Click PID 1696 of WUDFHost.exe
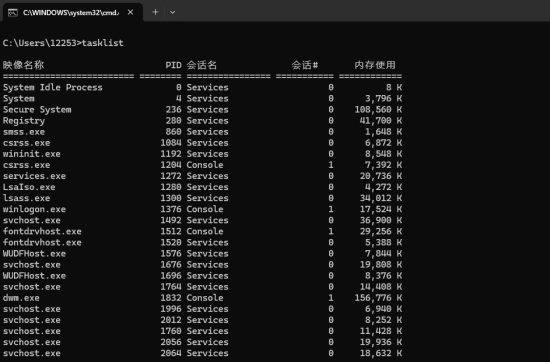 [x=171, y=276]
